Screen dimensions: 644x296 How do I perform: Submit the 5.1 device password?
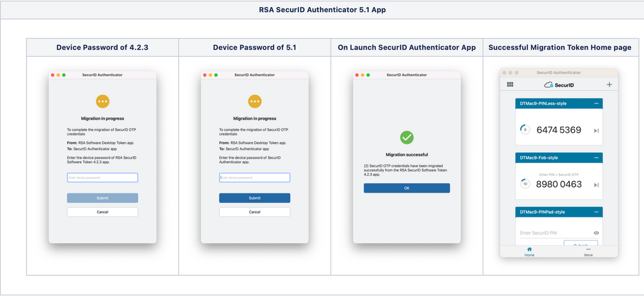pos(254,198)
